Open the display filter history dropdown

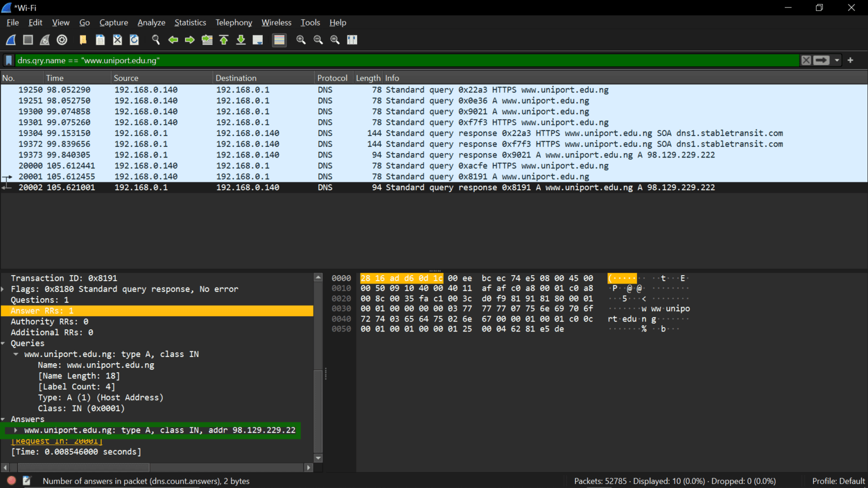coord(837,60)
